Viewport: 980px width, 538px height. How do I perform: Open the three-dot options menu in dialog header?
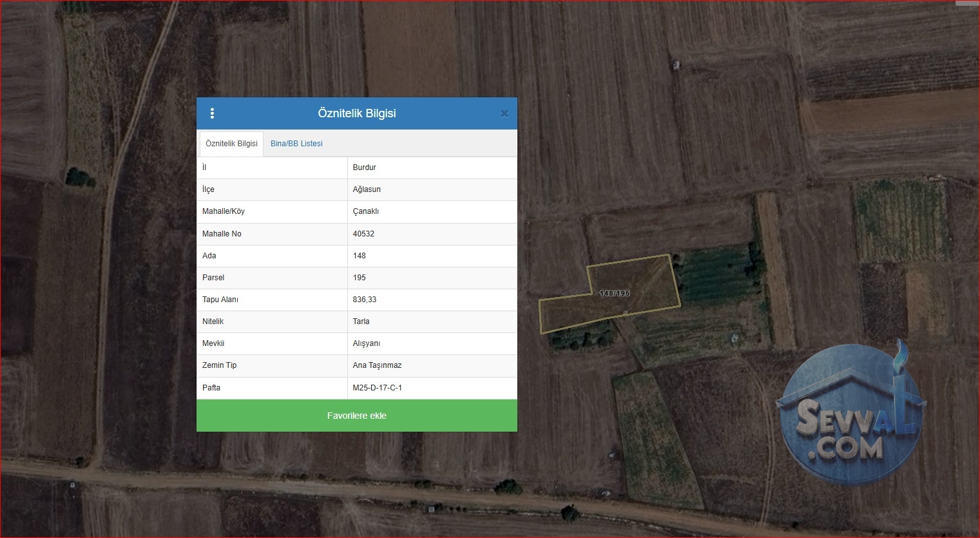point(212,113)
